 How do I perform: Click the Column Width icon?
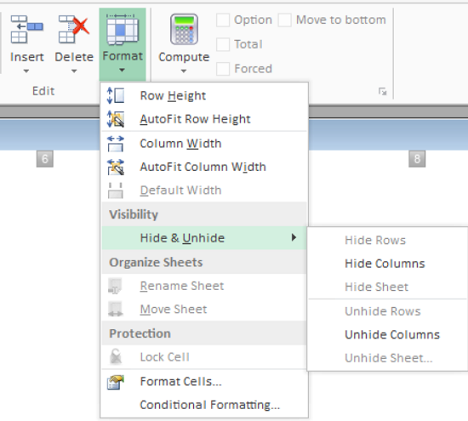click(x=115, y=144)
